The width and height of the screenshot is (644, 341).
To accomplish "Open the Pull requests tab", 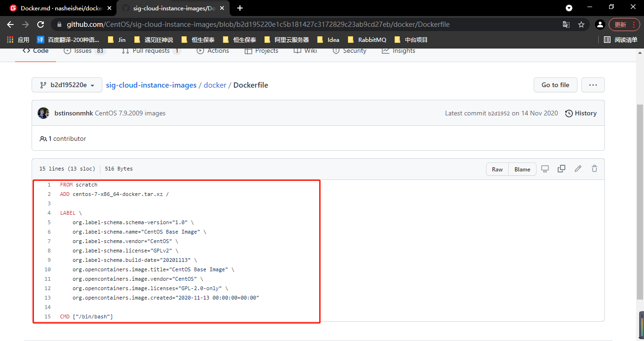I will click(151, 51).
